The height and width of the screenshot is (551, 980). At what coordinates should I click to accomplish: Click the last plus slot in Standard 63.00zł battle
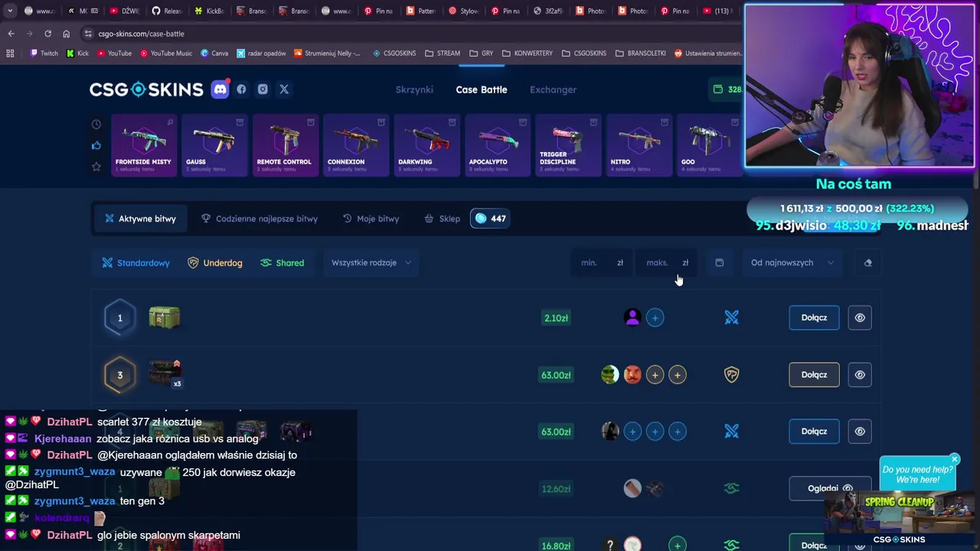(677, 432)
